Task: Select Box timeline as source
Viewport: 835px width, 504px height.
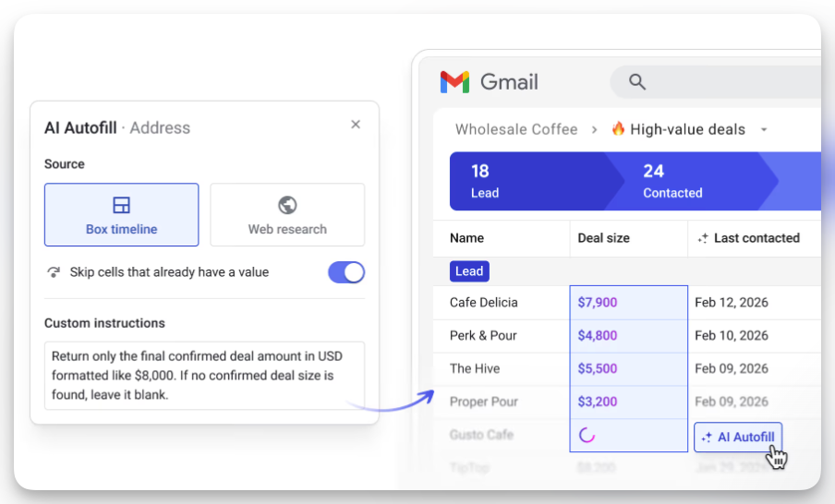Action: click(121, 214)
